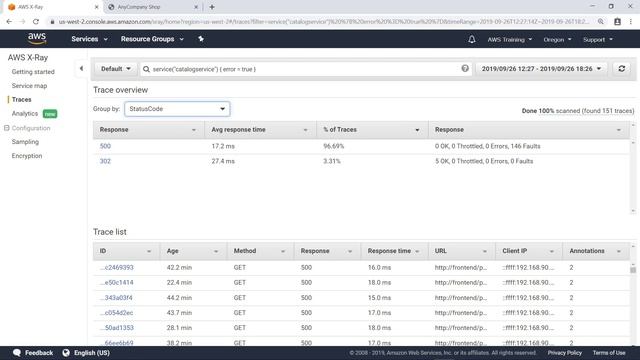Click the search magnifier in filter bar

click(x=146, y=69)
